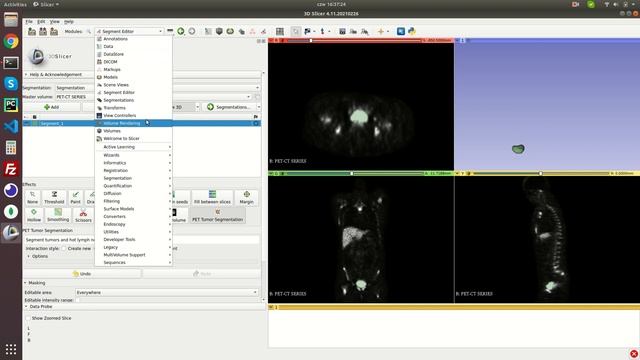The height and width of the screenshot is (360, 640).
Task: Select the Scissors effect tool
Action: (83, 216)
